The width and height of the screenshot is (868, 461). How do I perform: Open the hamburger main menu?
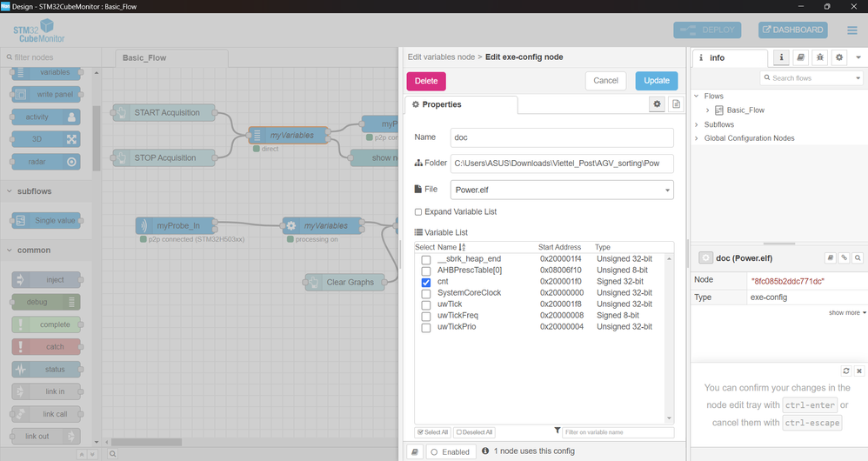(x=852, y=30)
